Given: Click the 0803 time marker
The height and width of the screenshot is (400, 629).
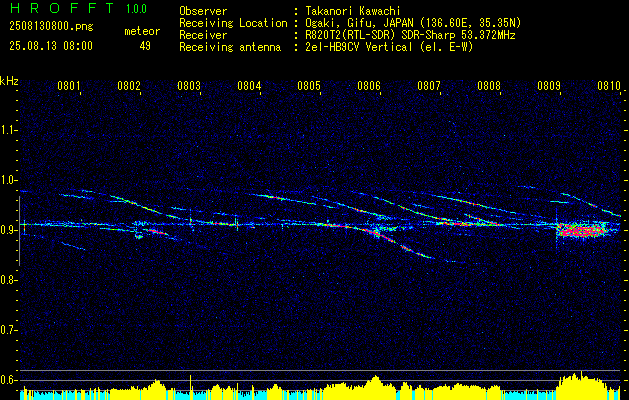Looking at the screenshot, I should pos(189,86).
